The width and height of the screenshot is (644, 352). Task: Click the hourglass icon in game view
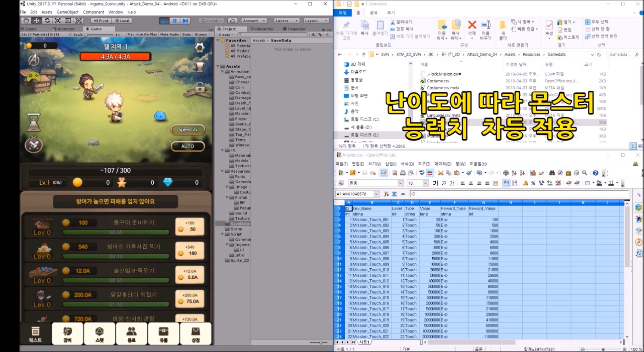coord(33,122)
